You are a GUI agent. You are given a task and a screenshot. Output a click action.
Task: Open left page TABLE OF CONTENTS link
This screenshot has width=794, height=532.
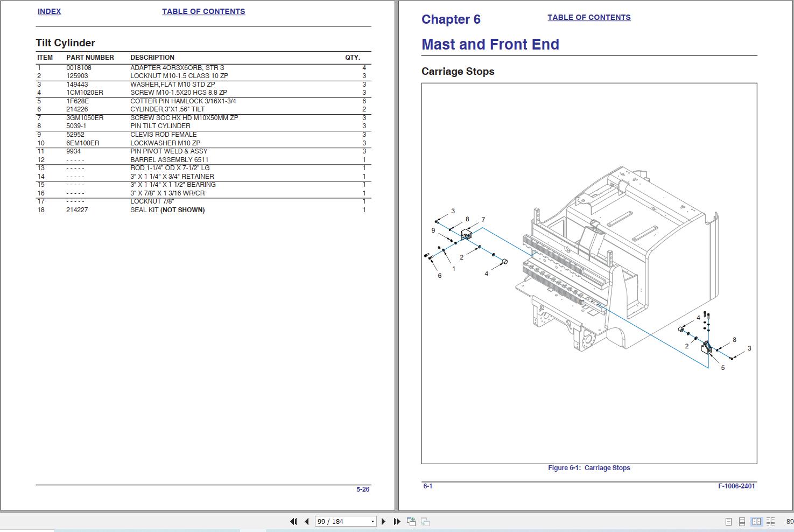coord(203,11)
